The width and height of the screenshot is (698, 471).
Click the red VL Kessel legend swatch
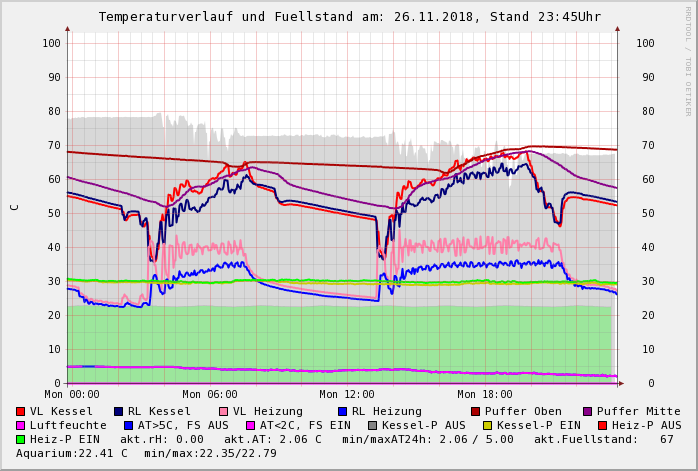(21, 411)
